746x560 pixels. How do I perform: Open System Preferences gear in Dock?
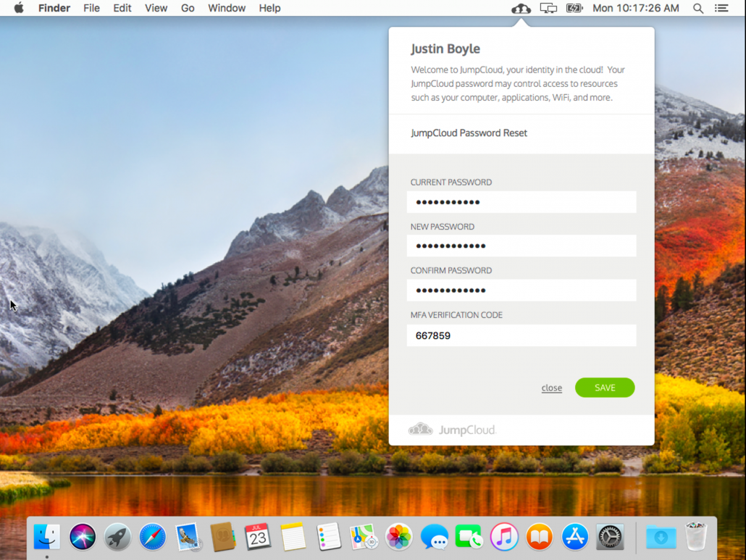pos(610,537)
